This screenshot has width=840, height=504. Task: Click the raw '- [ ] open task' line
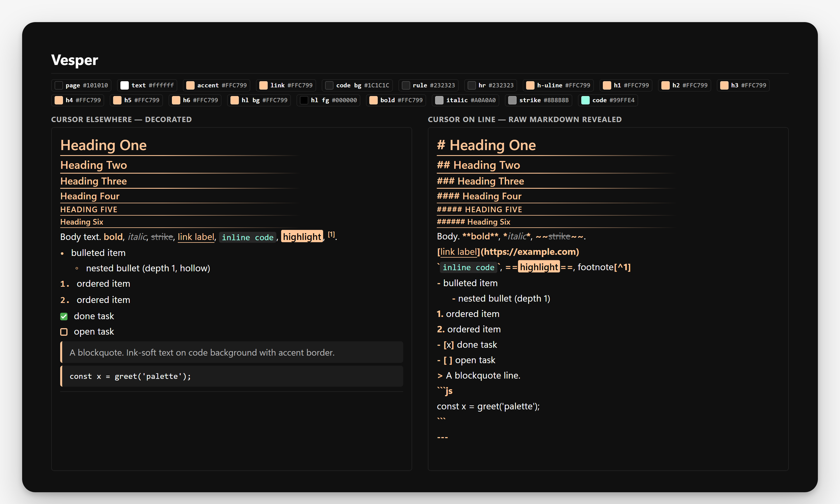[x=466, y=360]
